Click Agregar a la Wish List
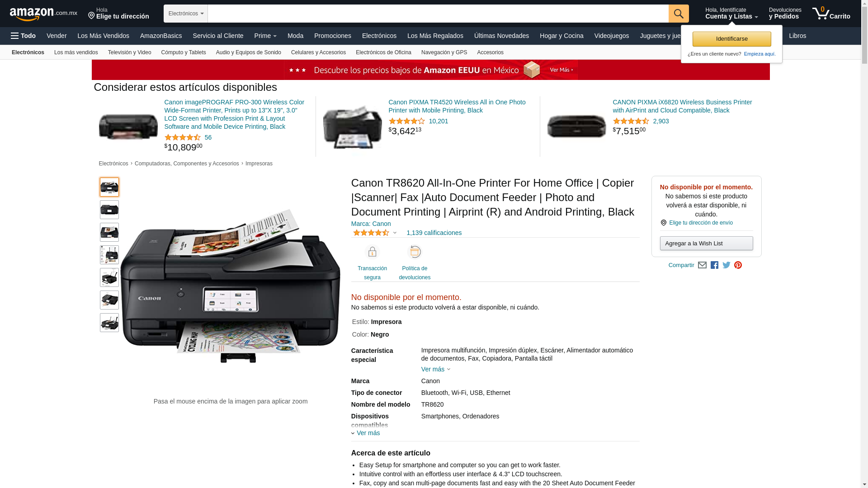Screen dimensions: 868x488 [x=706, y=244]
